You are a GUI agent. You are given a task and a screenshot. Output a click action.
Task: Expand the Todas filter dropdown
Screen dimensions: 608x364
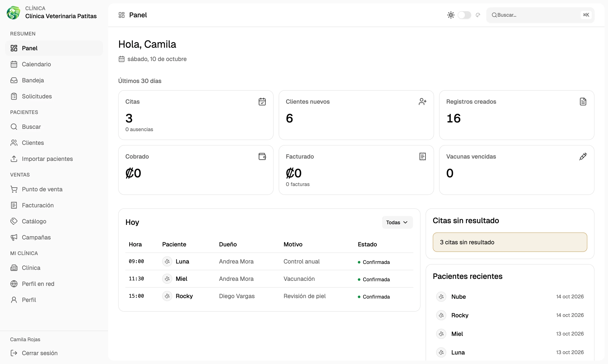pos(397,223)
